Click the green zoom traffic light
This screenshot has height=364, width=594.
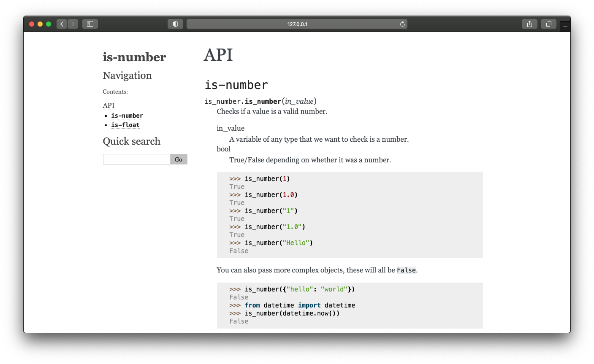(x=49, y=24)
